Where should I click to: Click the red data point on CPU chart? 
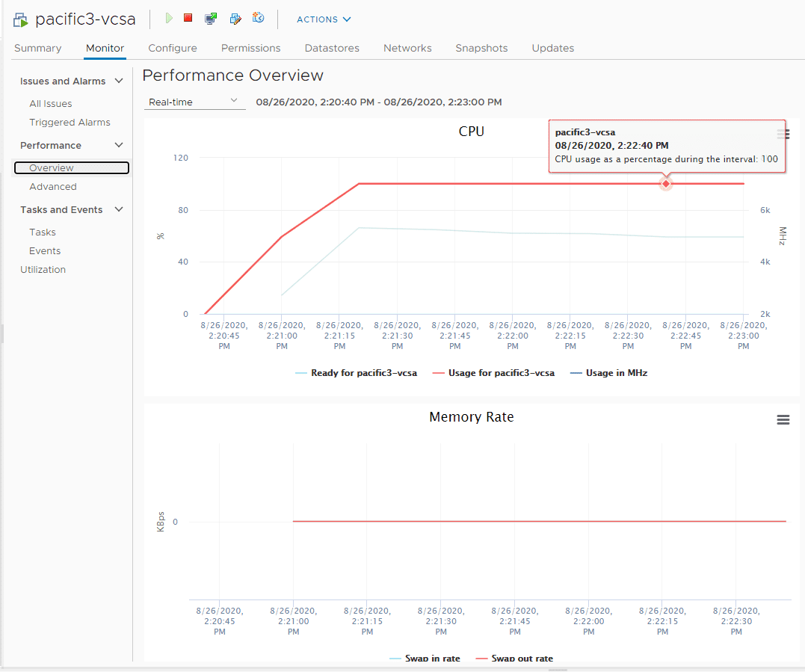[665, 184]
